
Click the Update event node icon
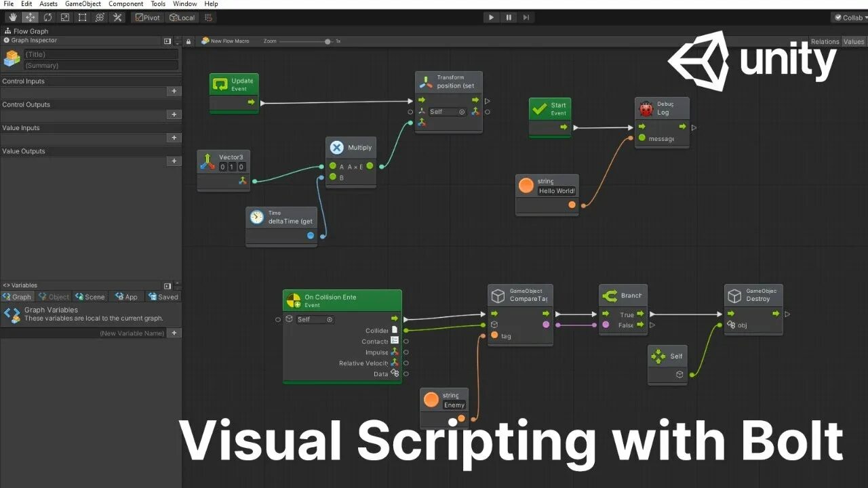pyautogui.click(x=220, y=84)
